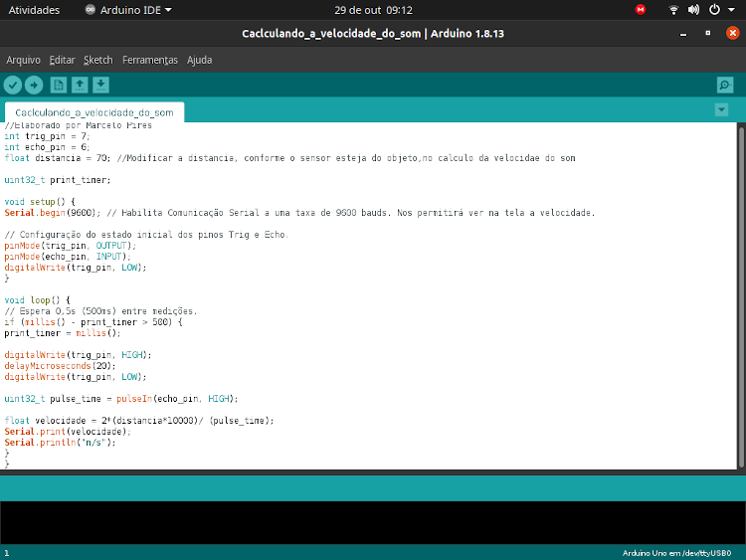Screen dimensions: 746x560
Task: Open the Ferramentas menu
Action: click(x=149, y=60)
